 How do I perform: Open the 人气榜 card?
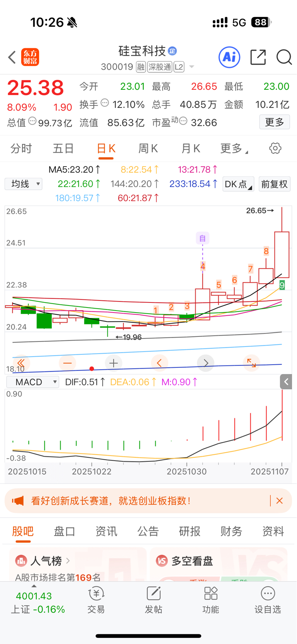(78, 564)
